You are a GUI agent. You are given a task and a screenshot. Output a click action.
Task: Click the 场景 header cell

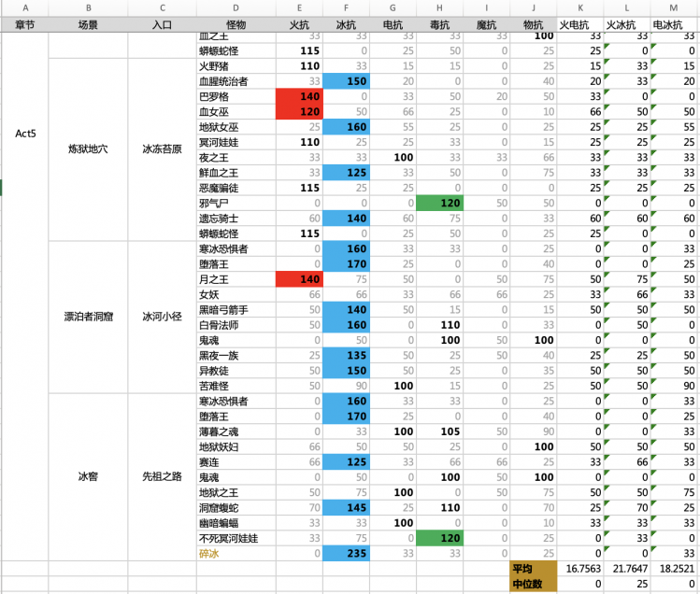click(x=88, y=25)
